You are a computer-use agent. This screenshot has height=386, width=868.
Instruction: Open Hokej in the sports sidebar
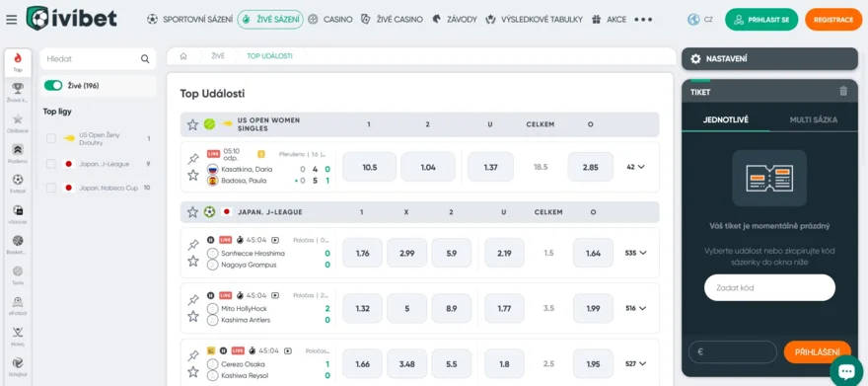point(18,337)
